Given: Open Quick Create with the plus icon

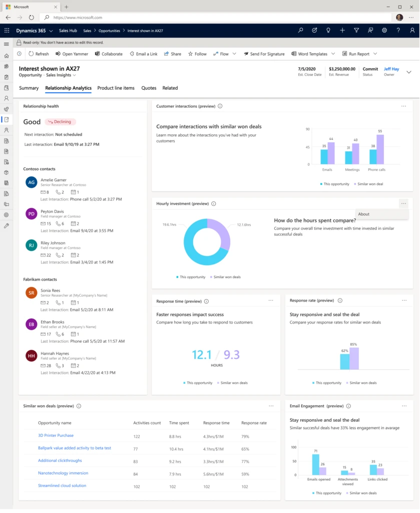Looking at the screenshot, I should [x=342, y=31].
